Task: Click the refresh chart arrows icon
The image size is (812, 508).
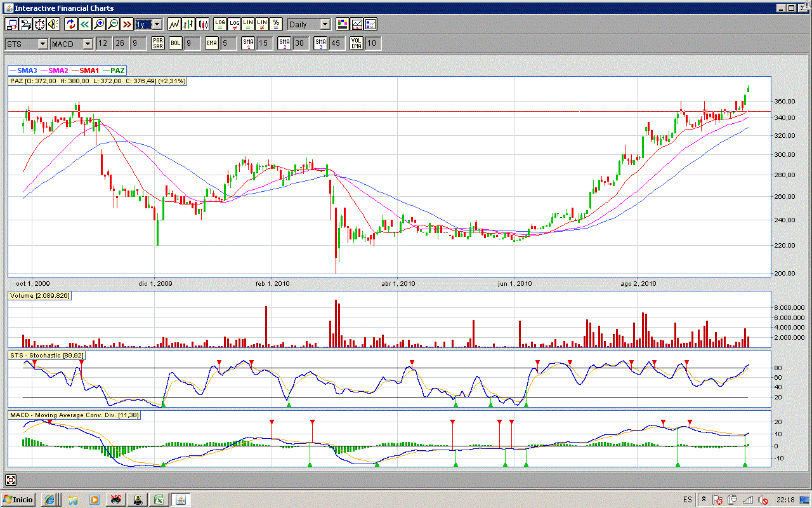Action: pyautogui.click(x=71, y=24)
